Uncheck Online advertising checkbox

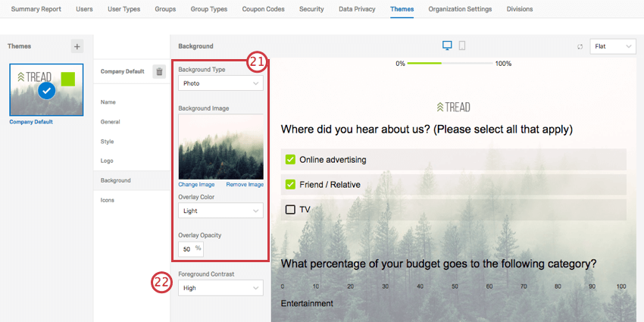(x=290, y=159)
